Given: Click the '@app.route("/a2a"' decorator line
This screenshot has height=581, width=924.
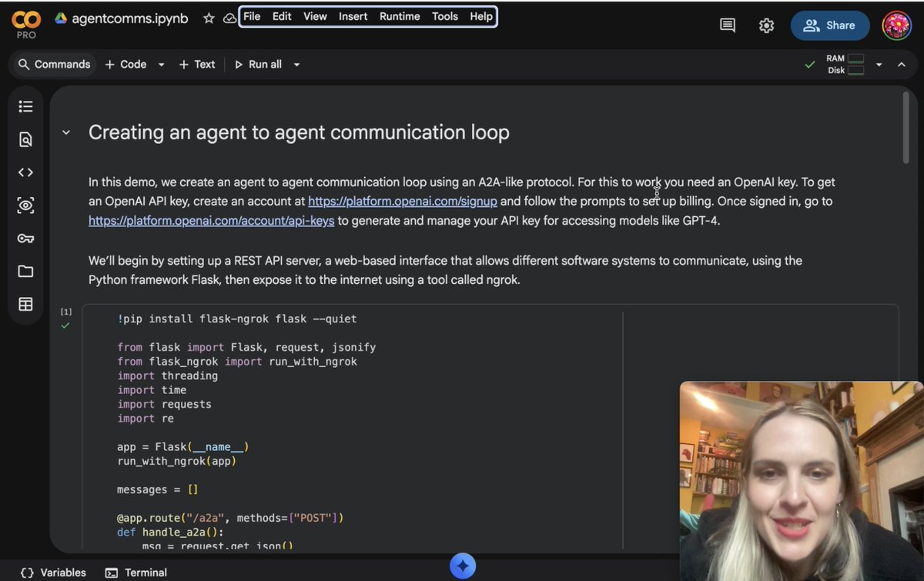Looking at the screenshot, I should (x=230, y=518).
